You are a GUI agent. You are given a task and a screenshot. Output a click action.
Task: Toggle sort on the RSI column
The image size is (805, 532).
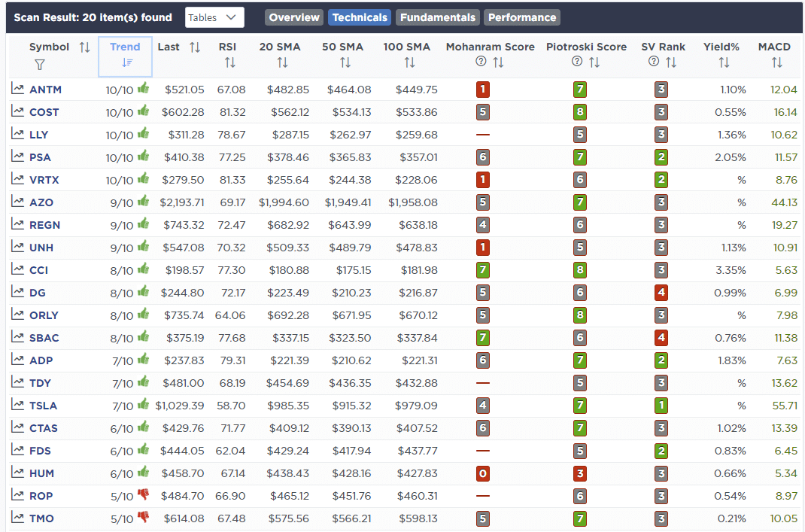[229, 62]
